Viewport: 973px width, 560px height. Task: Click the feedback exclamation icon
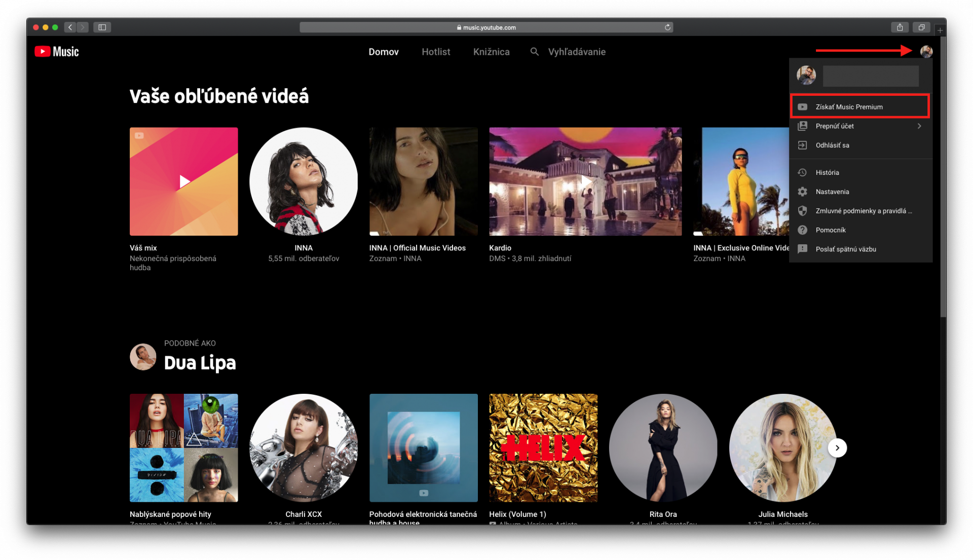point(802,249)
